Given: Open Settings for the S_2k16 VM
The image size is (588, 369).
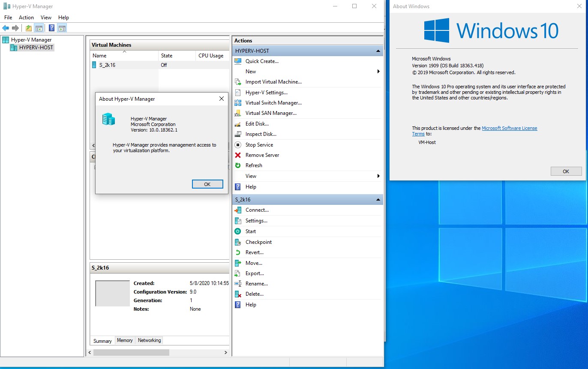Looking at the screenshot, I should pos(256,221).
